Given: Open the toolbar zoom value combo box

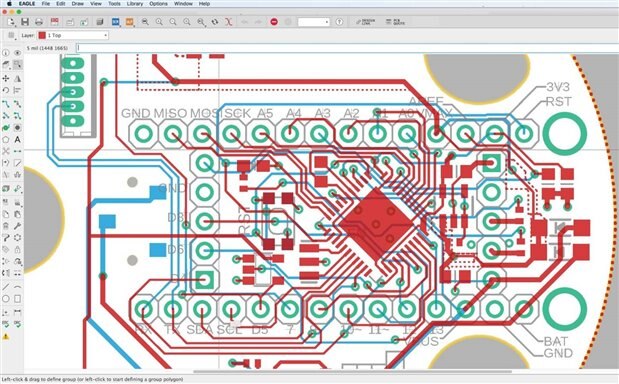Looking at the screenshot, I should click(x=313, y=22).
